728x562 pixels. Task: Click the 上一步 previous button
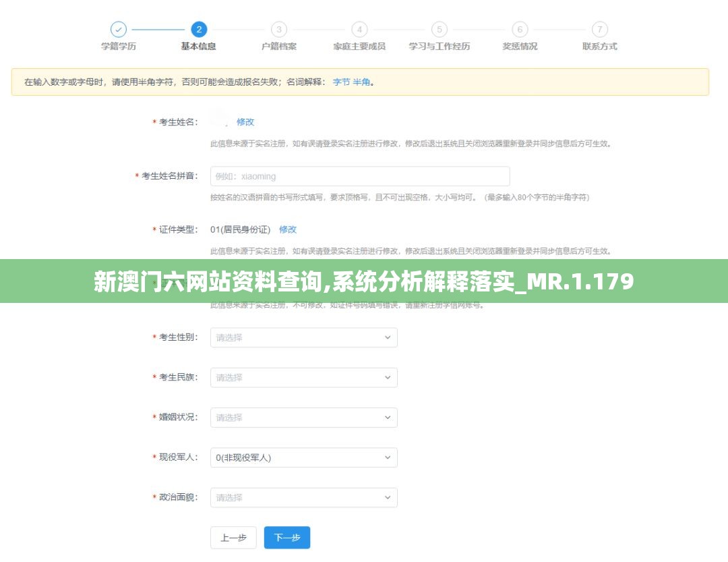point(233,538)
